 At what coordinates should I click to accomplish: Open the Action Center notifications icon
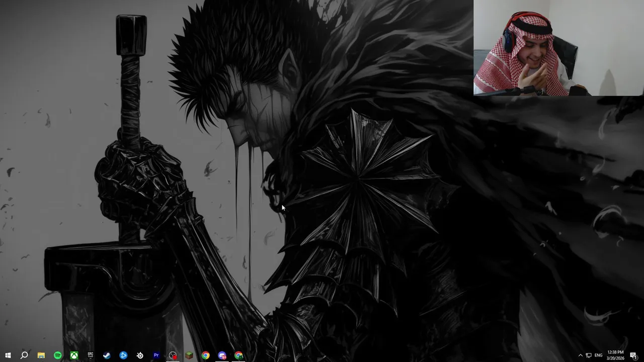click(633, 355)
